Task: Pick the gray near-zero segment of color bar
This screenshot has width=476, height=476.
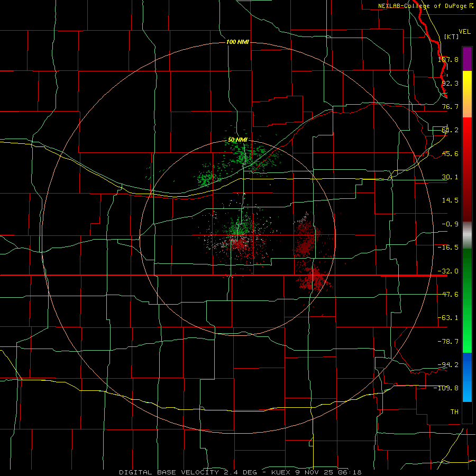Action: click(x=467, y=235)
